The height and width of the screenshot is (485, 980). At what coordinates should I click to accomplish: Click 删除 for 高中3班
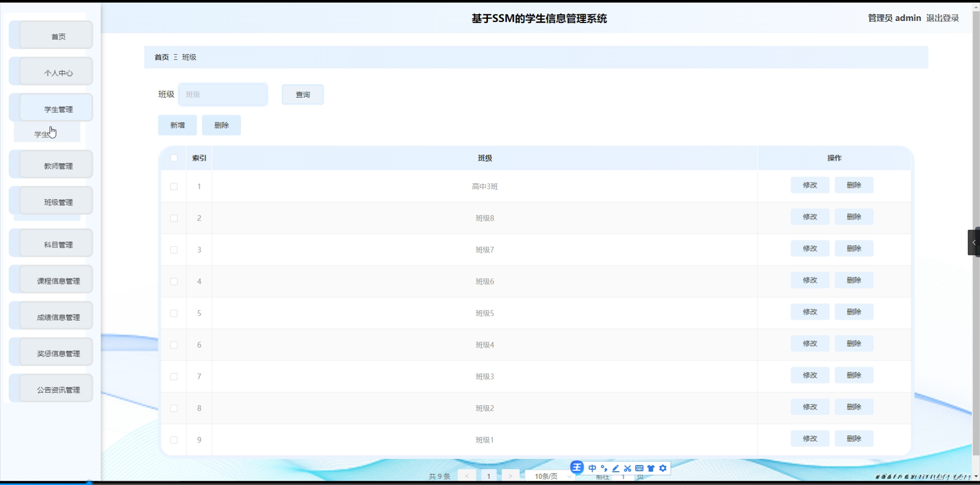pos(854,185)
